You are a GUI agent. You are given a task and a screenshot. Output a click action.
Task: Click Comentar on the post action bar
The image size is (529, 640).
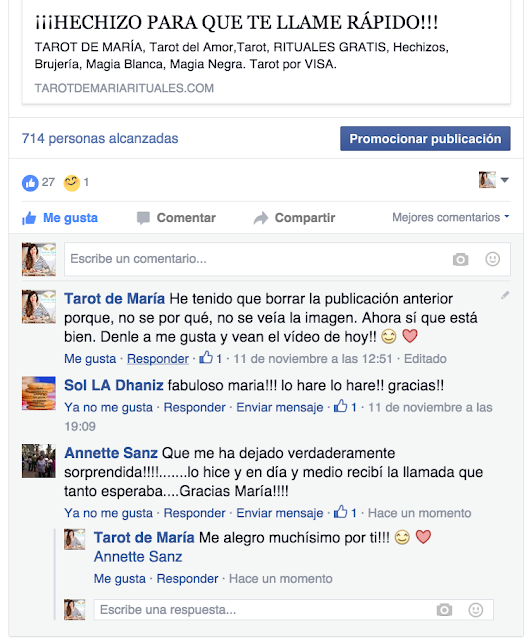(176, 218)
